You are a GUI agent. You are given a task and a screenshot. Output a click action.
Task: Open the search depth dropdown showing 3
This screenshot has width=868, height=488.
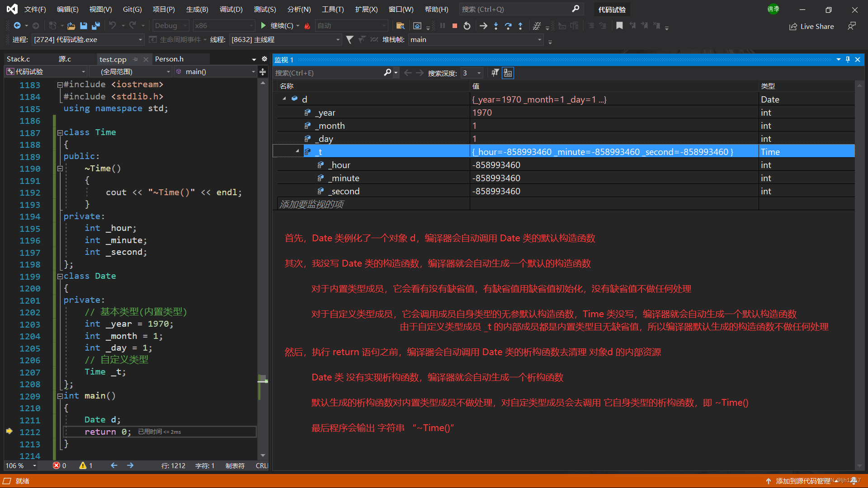pos(472,73)
